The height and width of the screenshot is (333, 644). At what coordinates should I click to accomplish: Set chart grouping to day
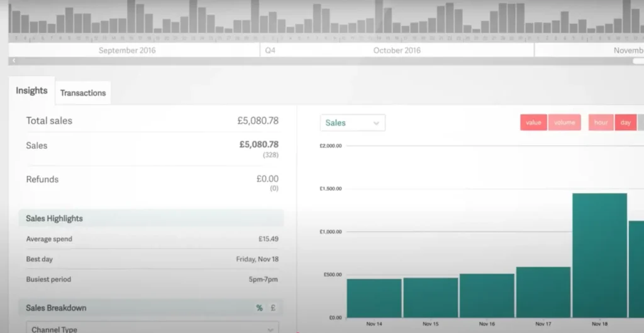(625, 123)
